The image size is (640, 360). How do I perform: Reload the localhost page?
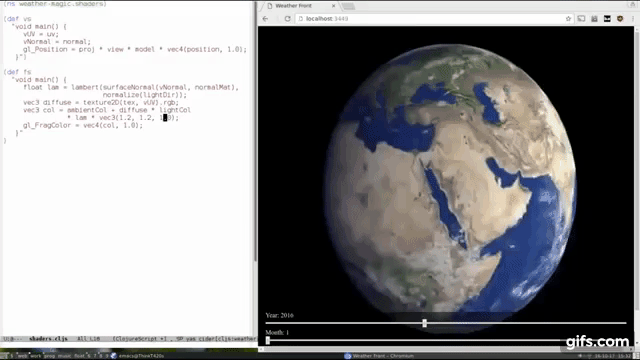(x=287, y=19)
